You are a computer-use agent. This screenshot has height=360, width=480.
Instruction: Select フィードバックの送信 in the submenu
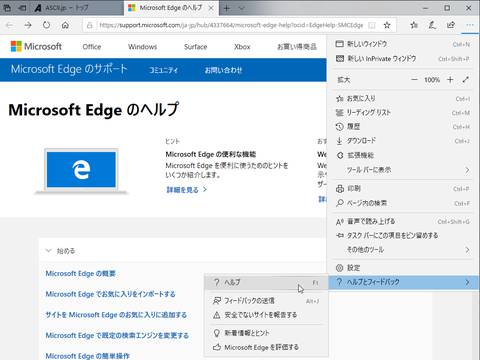click(266, 301)
